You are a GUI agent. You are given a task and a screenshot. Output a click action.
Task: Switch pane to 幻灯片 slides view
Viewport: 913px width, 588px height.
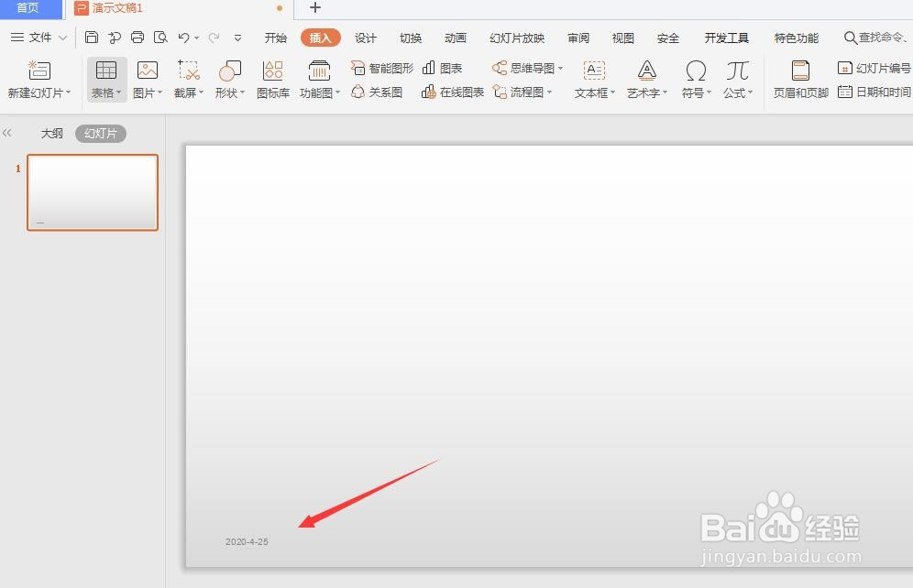[101, 133]
